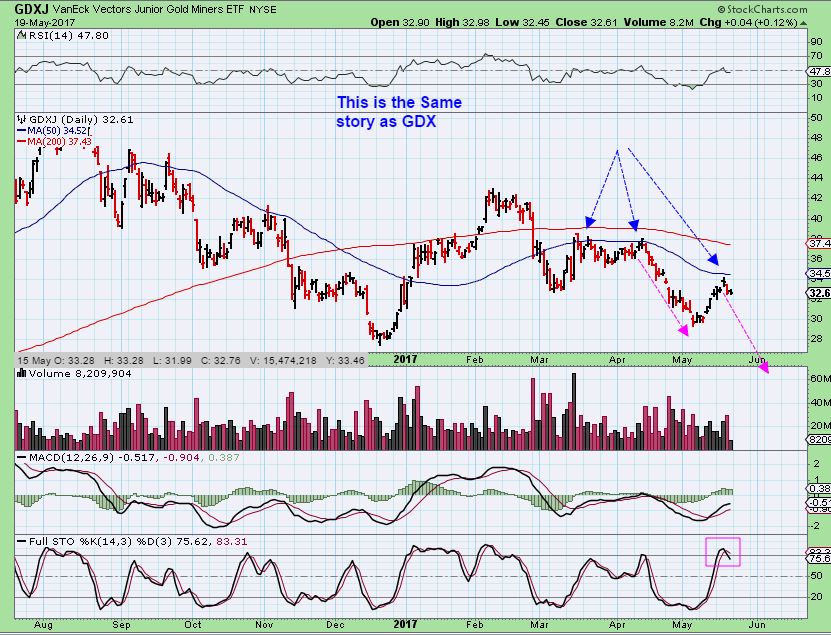Click the Feb label under the price panel

click(474, 360)
